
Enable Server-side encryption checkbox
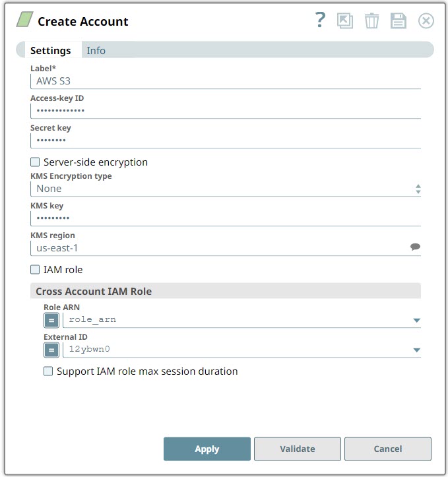tap(36, 162)
